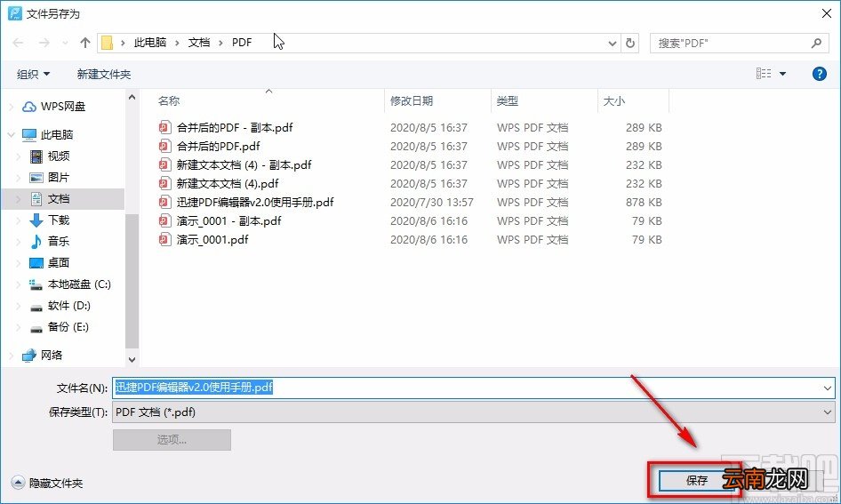The image size is (841, 504).
Task: Select file 新建文本文档 (4).pdf
Action: (x=228, y=184)
